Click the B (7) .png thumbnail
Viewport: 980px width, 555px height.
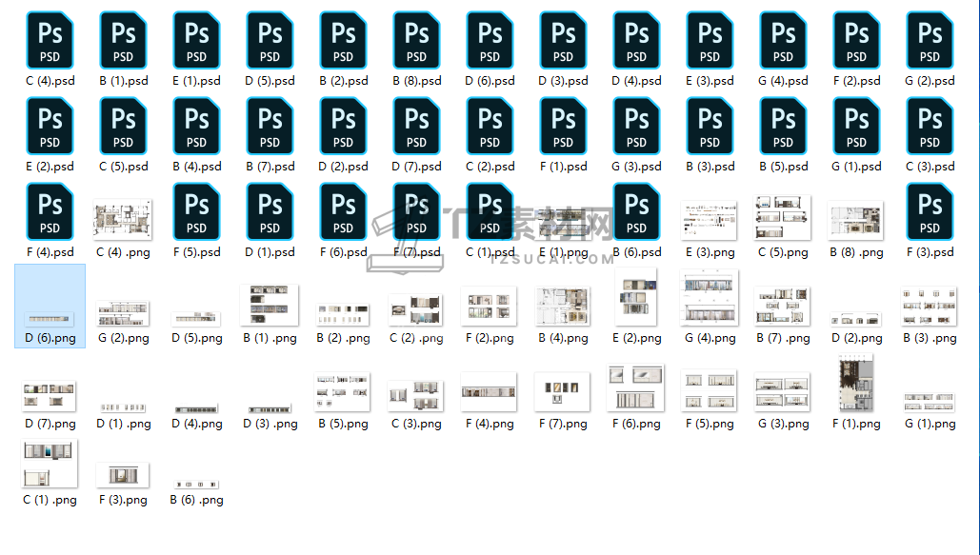783,307
